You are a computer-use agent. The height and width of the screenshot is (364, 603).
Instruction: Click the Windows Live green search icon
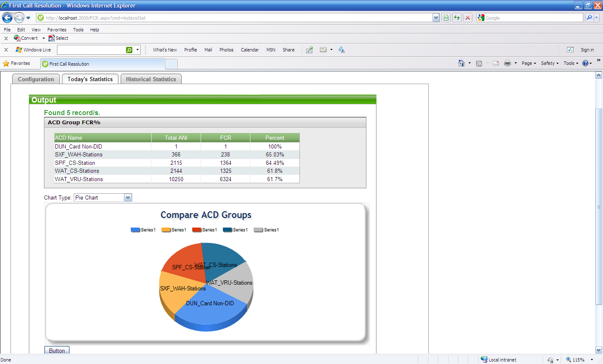pos(129,50)
